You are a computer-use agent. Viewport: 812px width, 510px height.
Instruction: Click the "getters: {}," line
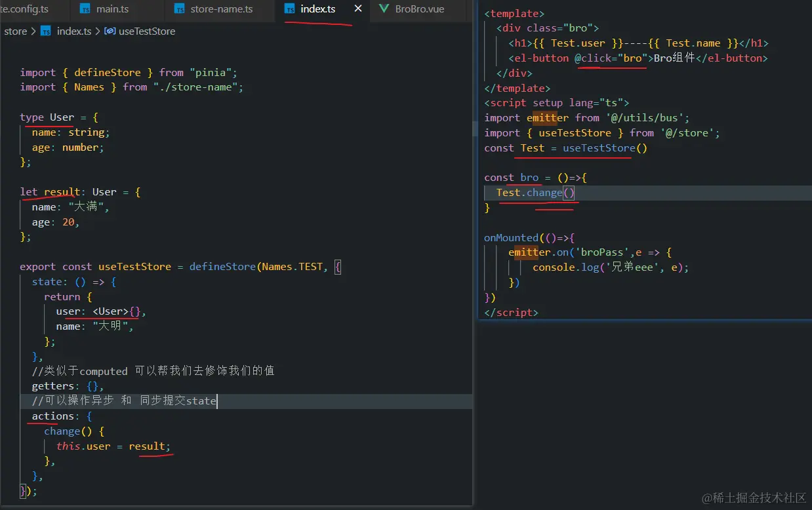pyautogui.click(x=68, y=386)
